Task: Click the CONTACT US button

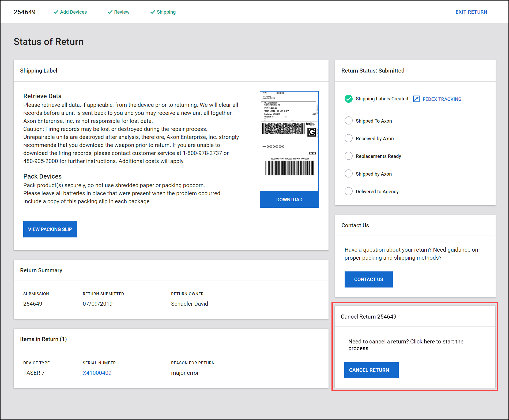Action: (369, 279)
